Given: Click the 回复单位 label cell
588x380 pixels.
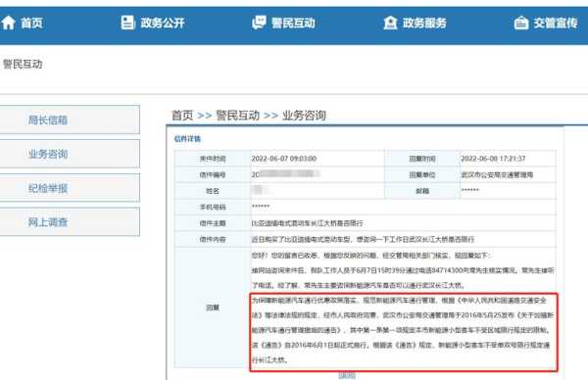Looking at the screenshot, I should click(x=422, y=175).
